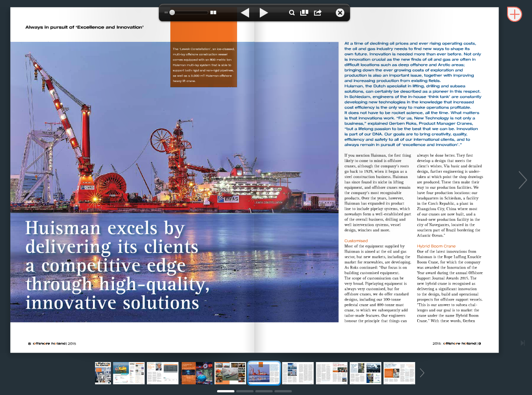532x395 pixels.
Task: Open the seventh thumbnail spread
Action: (298, 373)
